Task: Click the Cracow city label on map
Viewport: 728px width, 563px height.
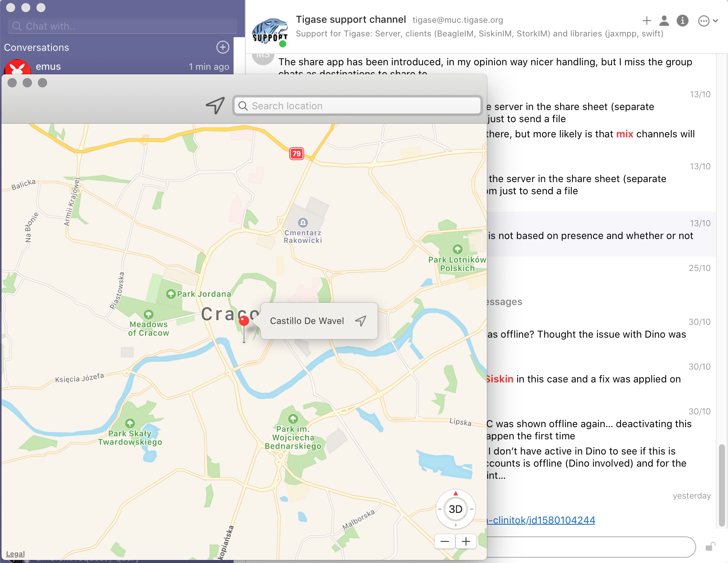Action: click(231, 314)
